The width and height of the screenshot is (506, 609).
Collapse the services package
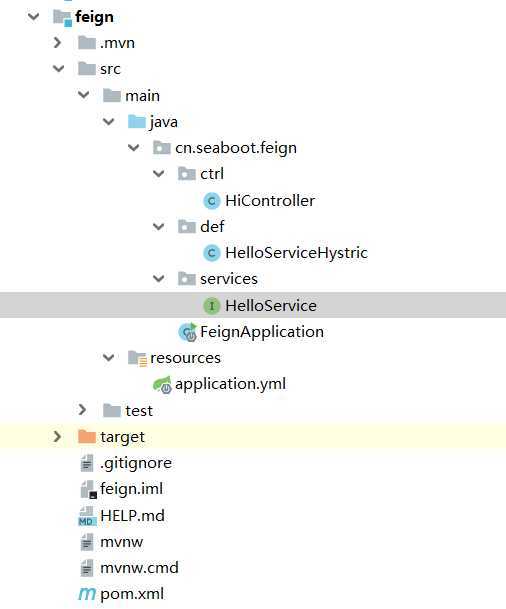(x=158, y=278)
